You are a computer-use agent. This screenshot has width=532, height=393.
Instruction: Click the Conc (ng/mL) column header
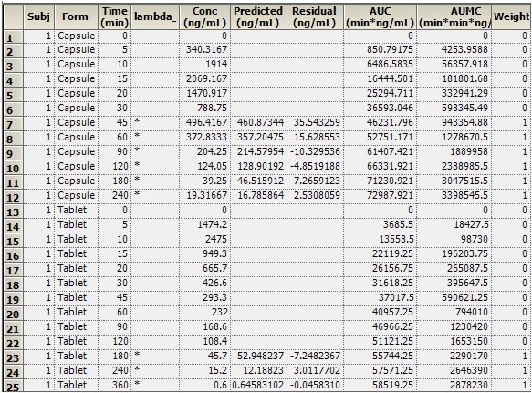coord(204,16)
